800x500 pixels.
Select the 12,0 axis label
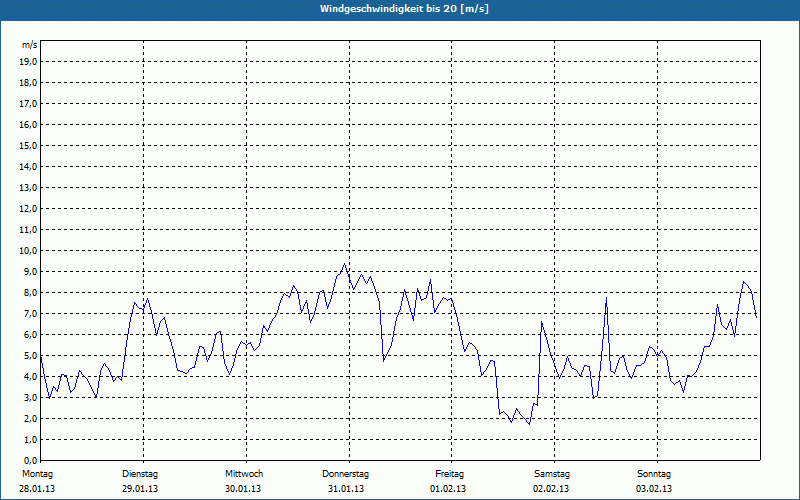[29, 209]
